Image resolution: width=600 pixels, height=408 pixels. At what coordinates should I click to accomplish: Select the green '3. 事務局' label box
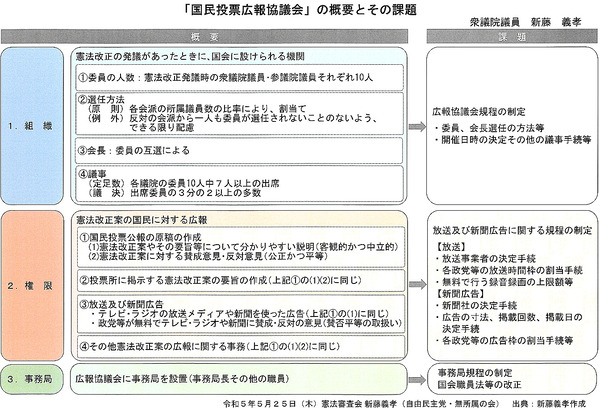tap(32, 379)
